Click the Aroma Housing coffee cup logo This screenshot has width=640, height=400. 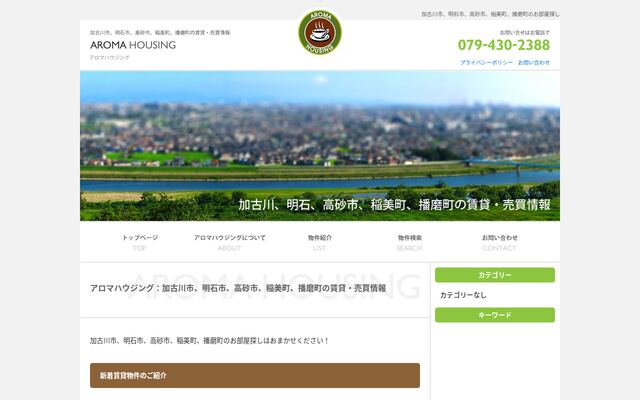click(x=320, y=33)
